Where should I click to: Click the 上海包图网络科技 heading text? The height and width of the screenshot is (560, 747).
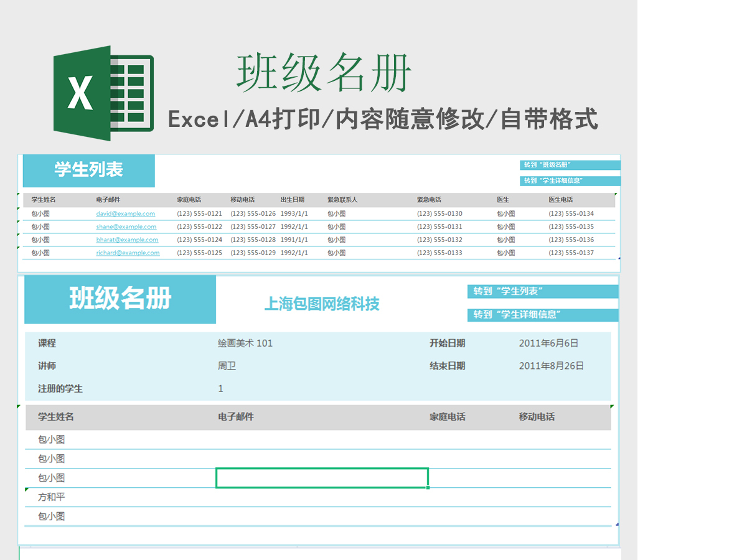point(322,304)
